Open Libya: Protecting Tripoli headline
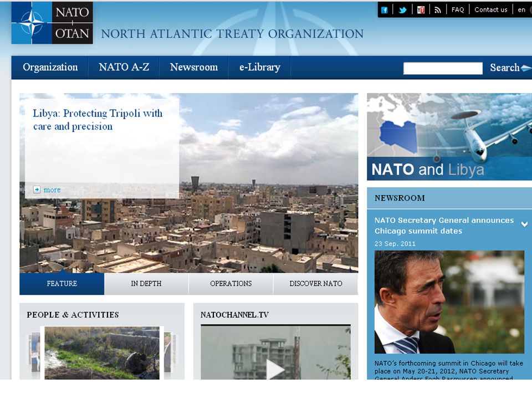This screenshot has height=399, width=532. [98, 120]
